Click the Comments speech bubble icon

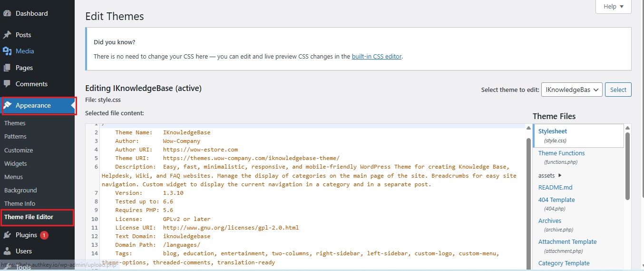7,84
